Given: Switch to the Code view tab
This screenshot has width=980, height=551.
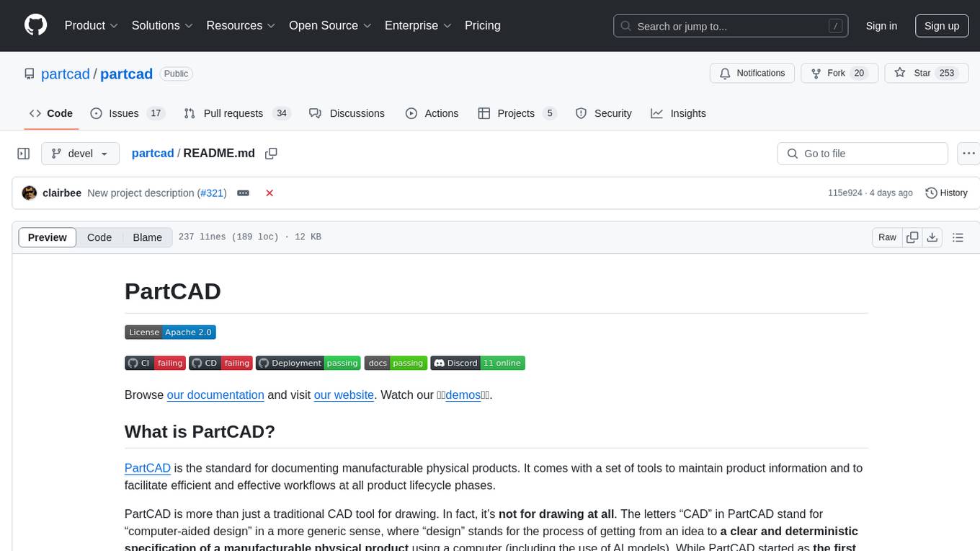Looking at the screenshot, I should 99,237.
